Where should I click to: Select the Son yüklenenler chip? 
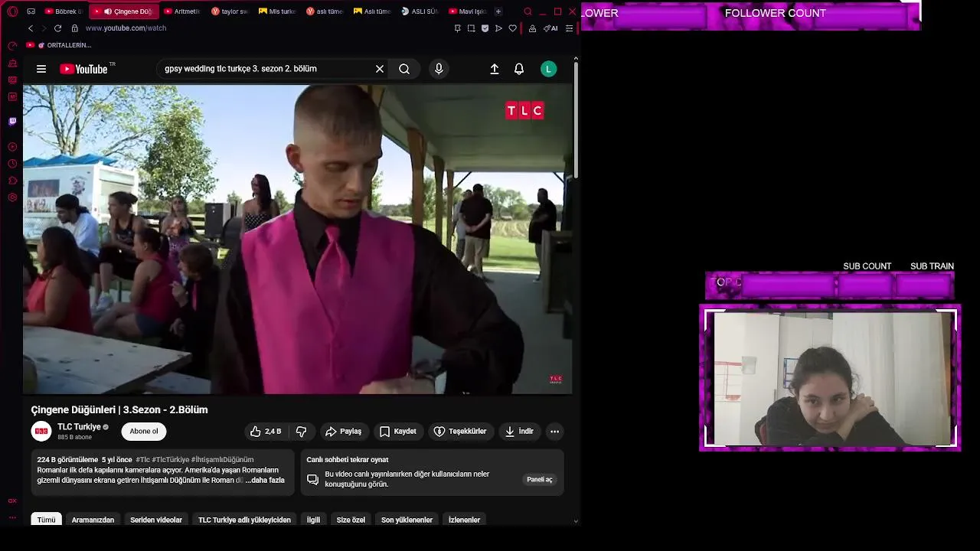[407, 520]
